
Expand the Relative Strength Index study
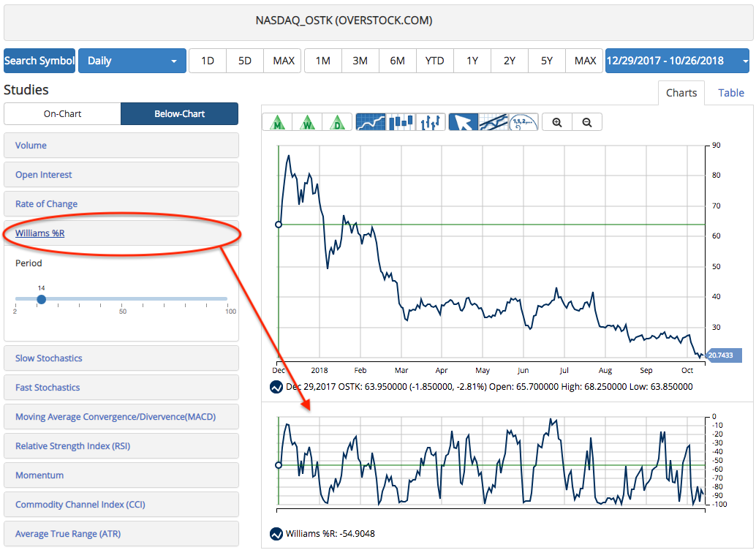pos(121,446)
